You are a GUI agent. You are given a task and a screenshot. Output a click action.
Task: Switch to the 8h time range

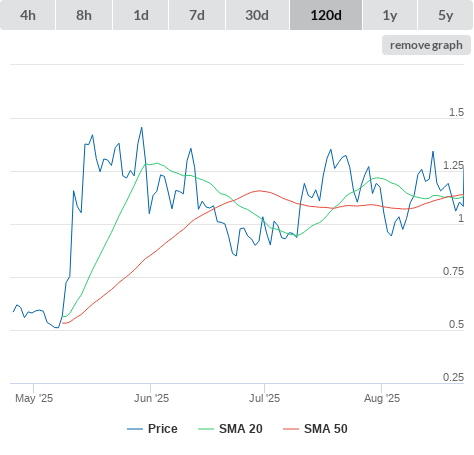pos(84,15)
